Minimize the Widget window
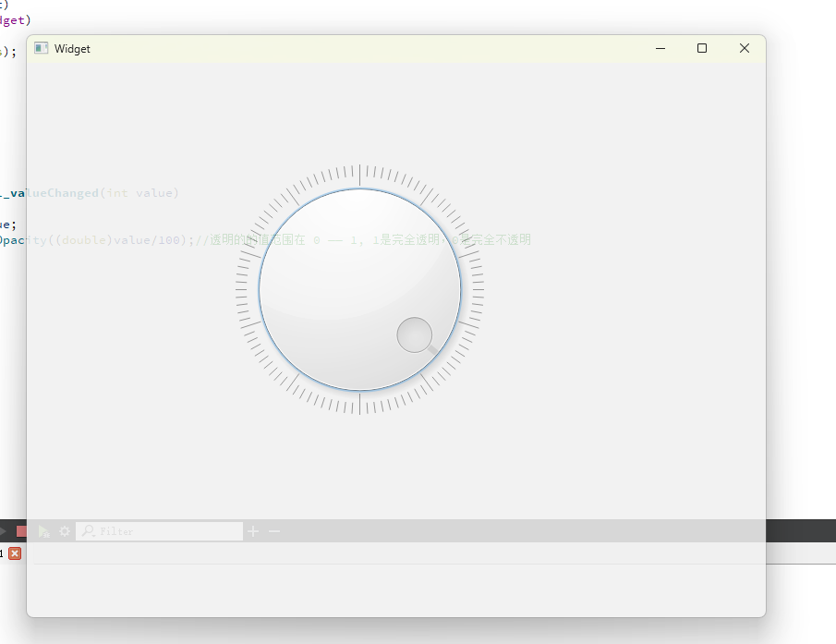The height and width of the screenshot is (644, 836). (x=660, y=49)
